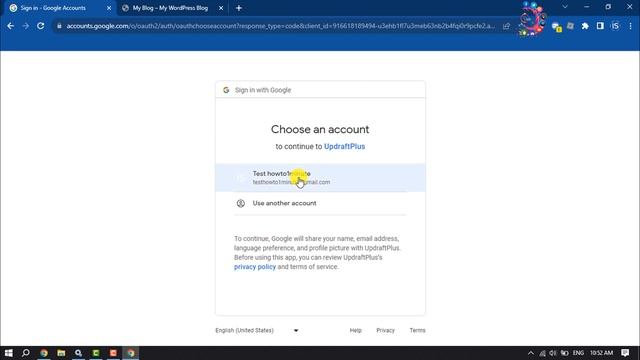Click the address bar URL
The width and height of the screenshot is (640, 360).
(x=280, y=26)
